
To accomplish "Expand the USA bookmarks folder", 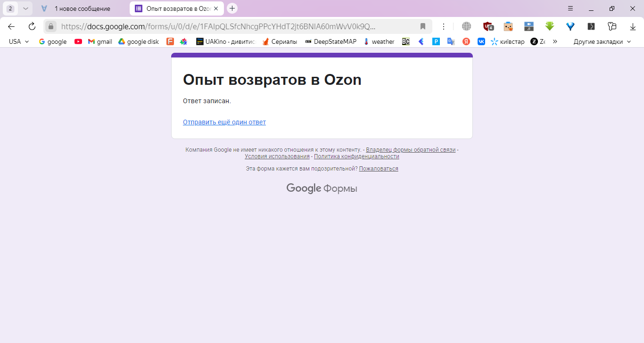I will [x=19, y=41].
